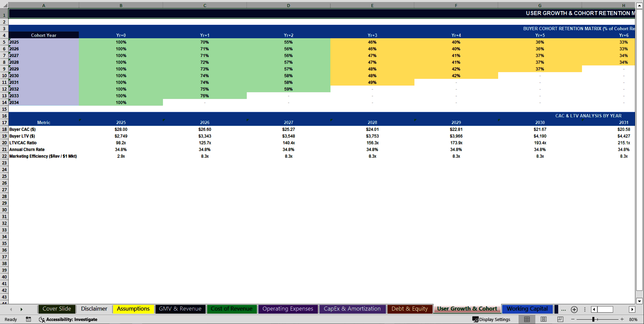The image size is (644, 324).
Task: Click the sheet navigation right arrow
Action: [x=22, y=309]
